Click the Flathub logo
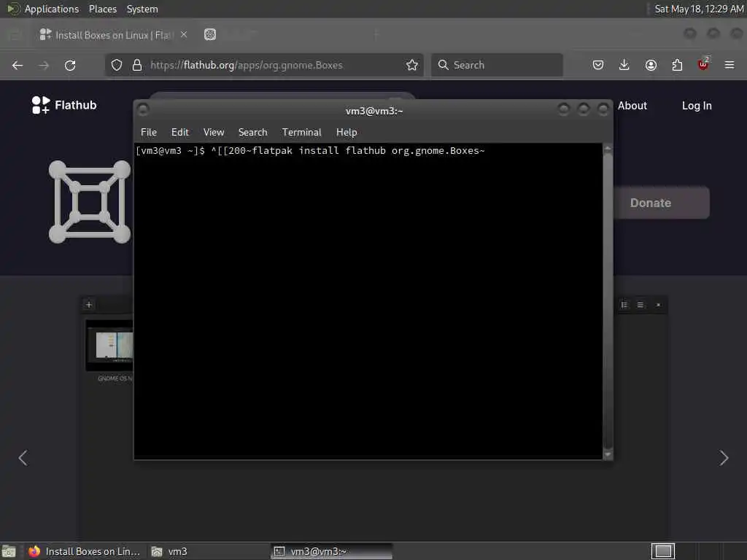747x560 pixels. [64, 105]
